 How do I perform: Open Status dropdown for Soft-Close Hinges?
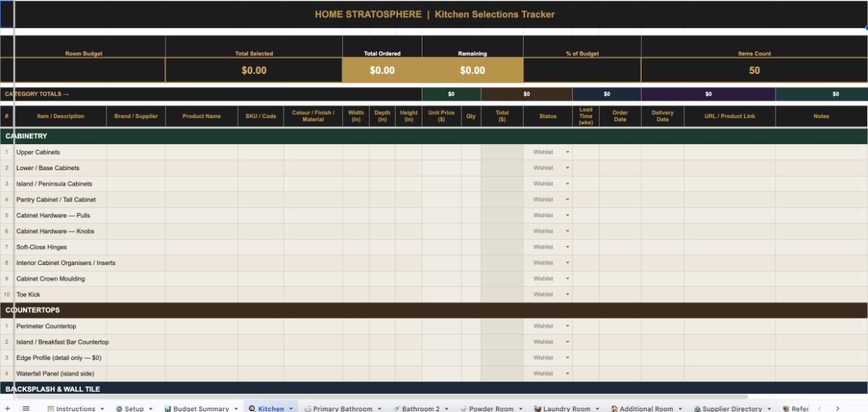pos(567,247)
